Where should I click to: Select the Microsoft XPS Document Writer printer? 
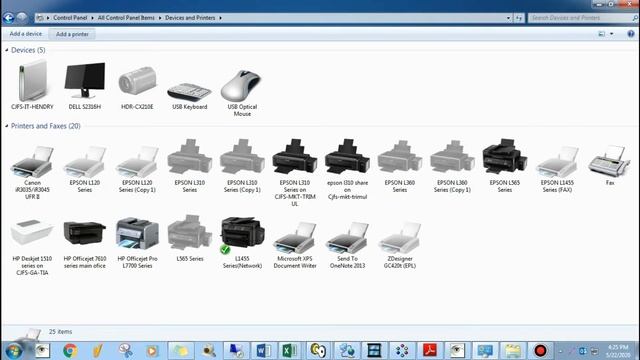click(295, 238)
